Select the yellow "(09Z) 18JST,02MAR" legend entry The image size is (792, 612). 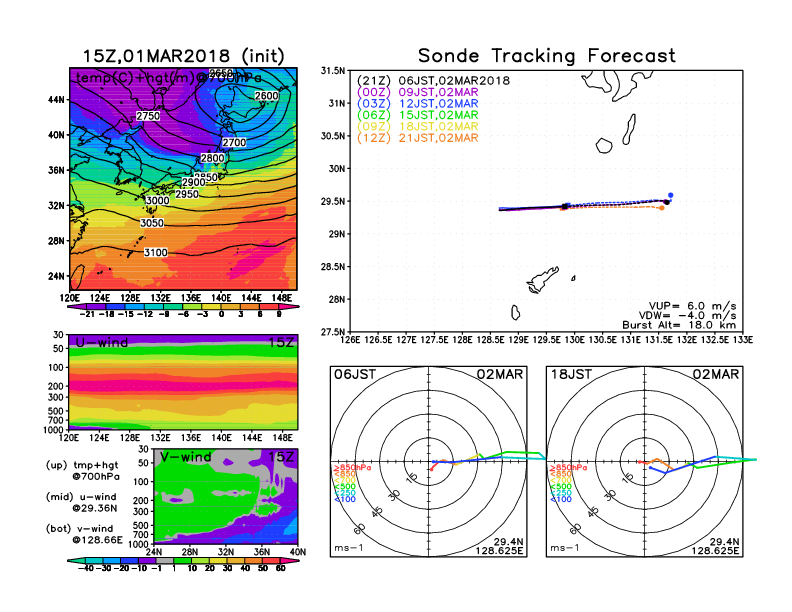(x=417, y=127)
